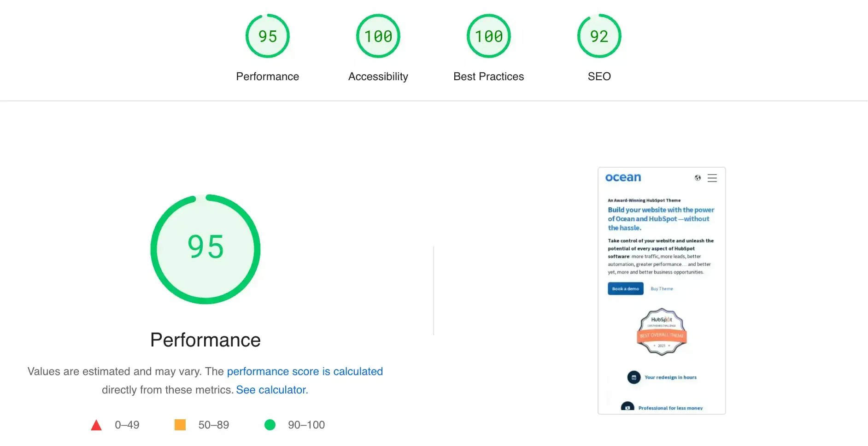Click the green circle 90–100 legend icon
The width and height of the screenshot is (868, 446).
tap(270, 425)
